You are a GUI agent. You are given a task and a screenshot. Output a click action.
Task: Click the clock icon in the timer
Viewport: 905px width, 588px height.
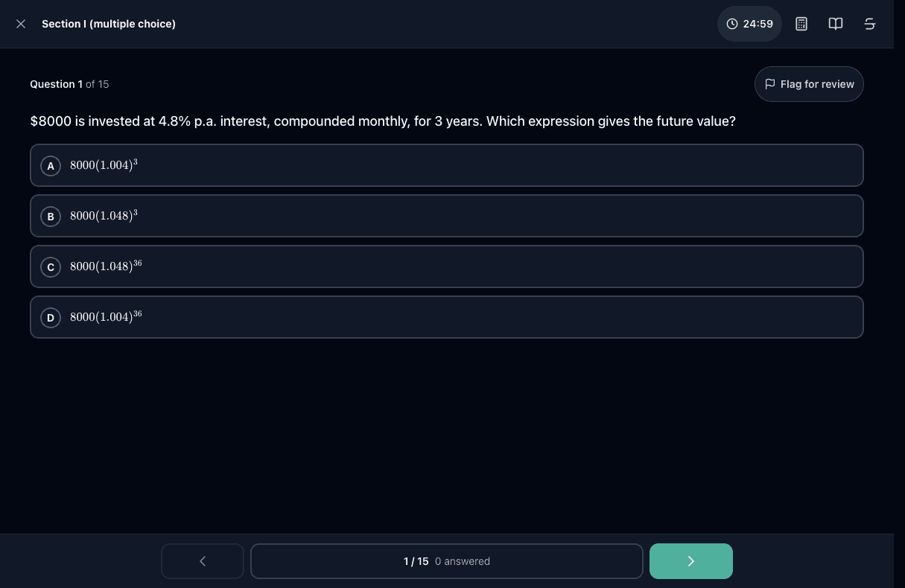732,24
